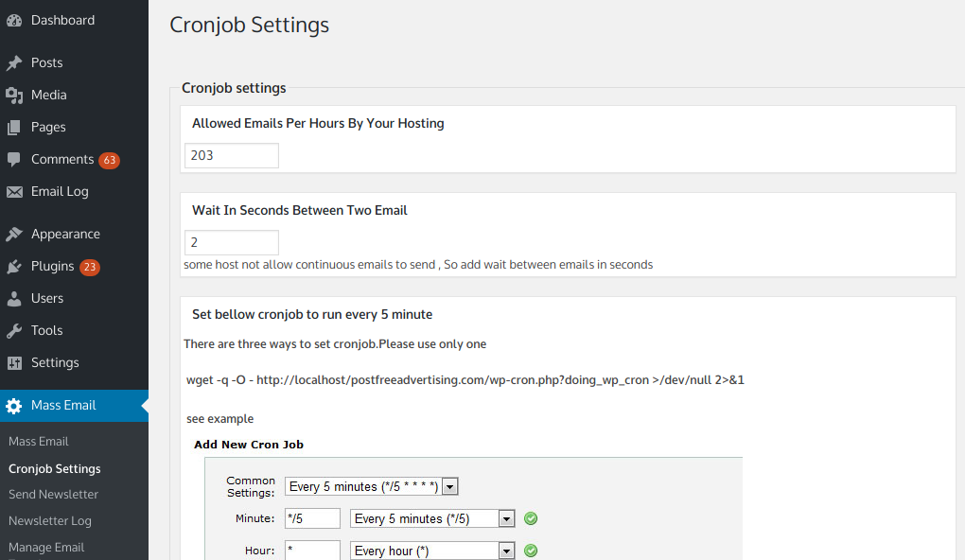Viewport: 965px width, 560px height.
Task: Click the 'Cronjob settings' fieldset legend
Action: pos(234,88)
